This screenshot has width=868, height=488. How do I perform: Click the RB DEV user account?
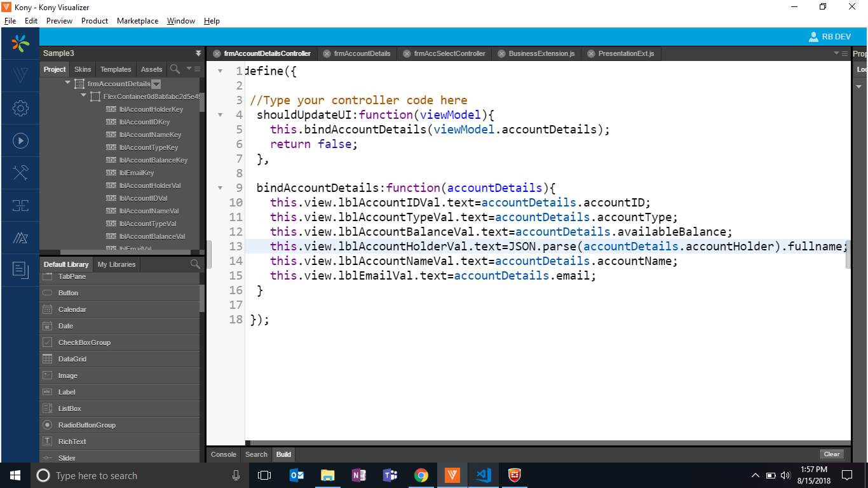point(829,37)
